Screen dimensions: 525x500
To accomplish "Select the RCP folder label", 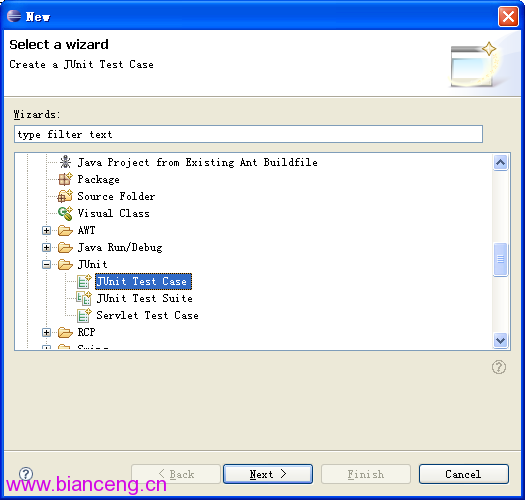I will coord(86,333).
